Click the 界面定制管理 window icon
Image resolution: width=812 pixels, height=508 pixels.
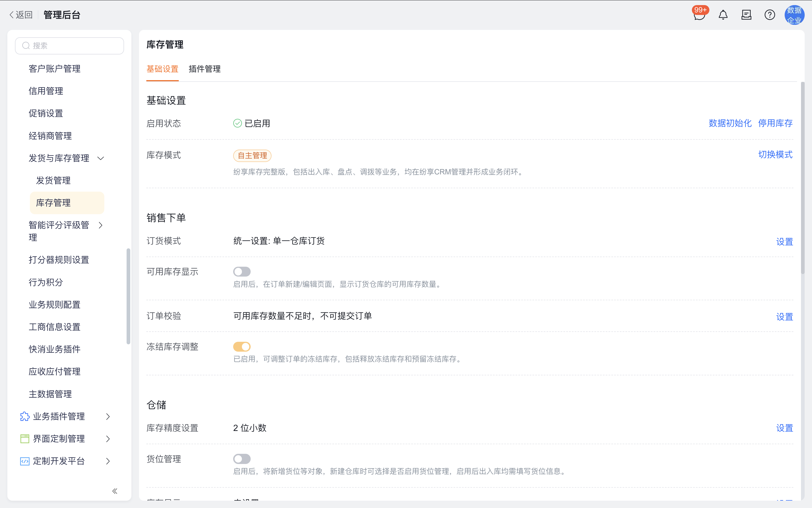pos(25,439)
